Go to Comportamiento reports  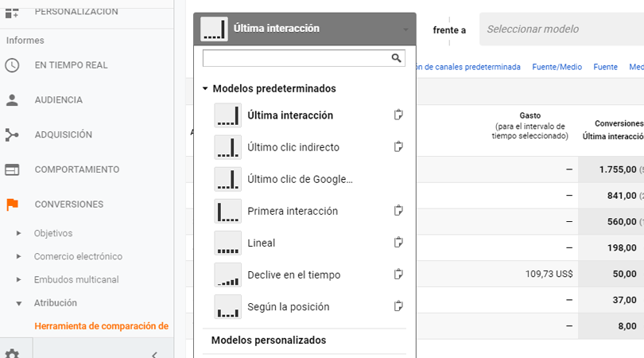77,169
